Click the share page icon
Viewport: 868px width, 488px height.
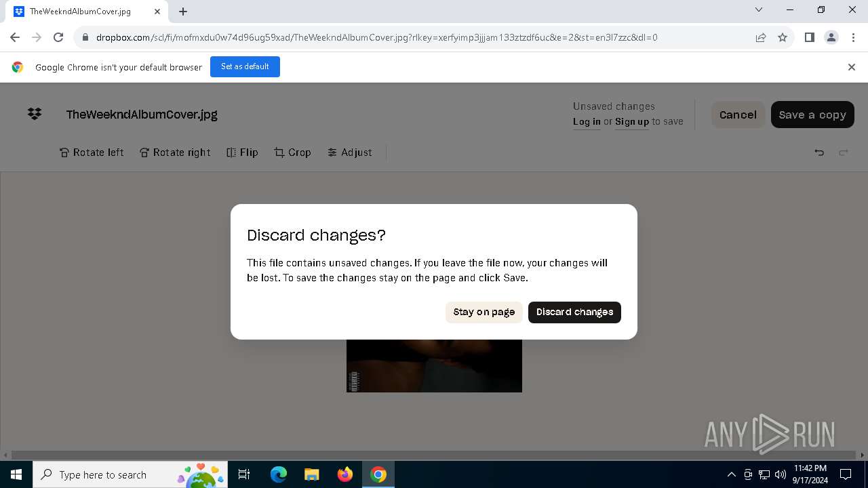click(x=761, y=37)
